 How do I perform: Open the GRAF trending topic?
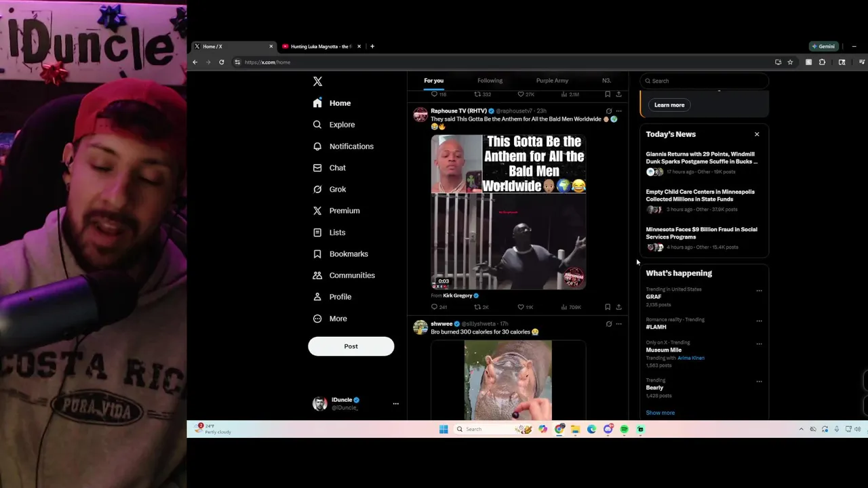tap(654, 297)
